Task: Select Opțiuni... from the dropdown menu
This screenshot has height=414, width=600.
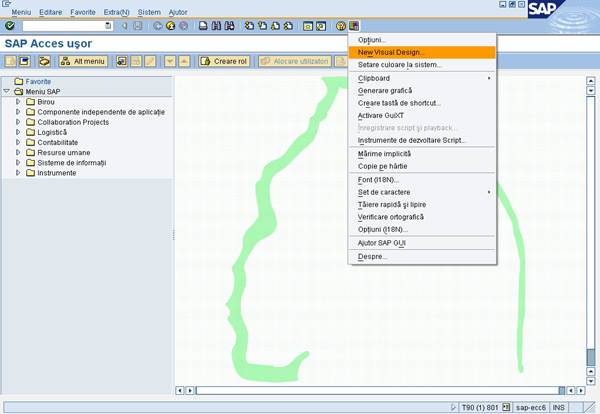Action: [422, 40]
